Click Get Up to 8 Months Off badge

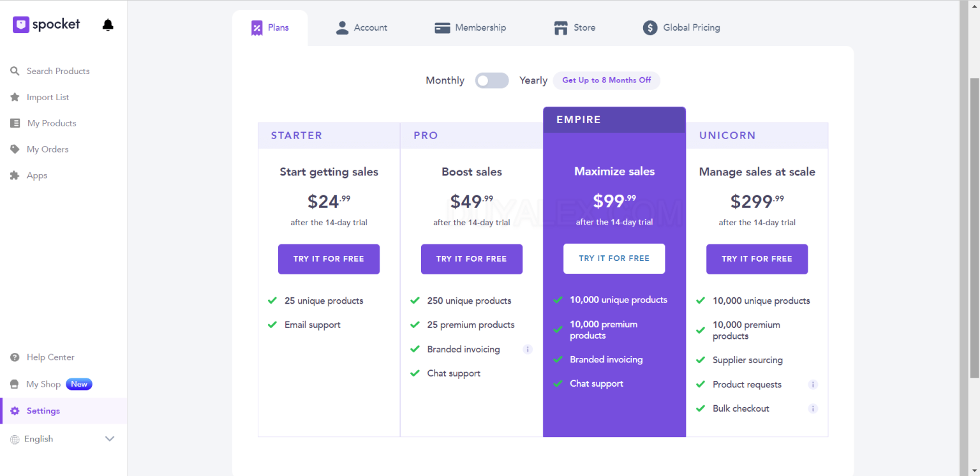click(x=606, y=80)
